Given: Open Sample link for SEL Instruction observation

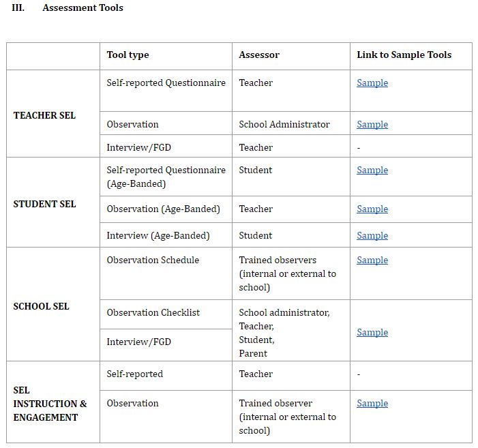Looking at the screenshot, I should (372, 404).
